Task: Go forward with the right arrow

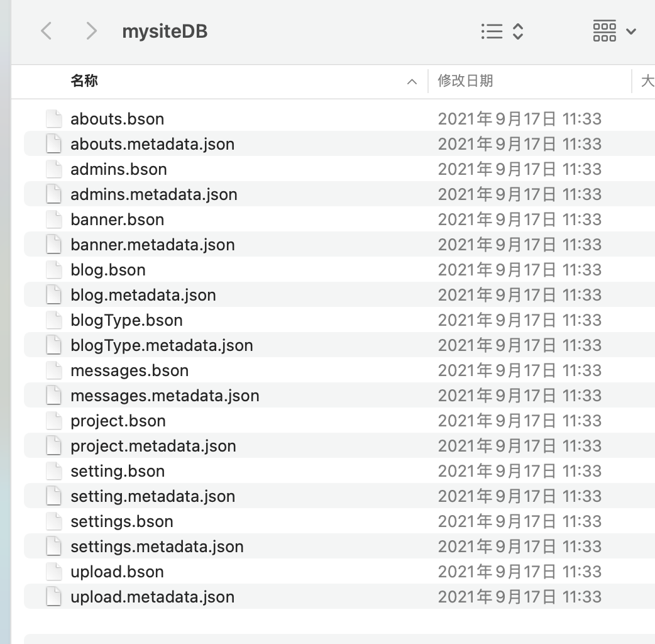Action: tap(91, 31)
